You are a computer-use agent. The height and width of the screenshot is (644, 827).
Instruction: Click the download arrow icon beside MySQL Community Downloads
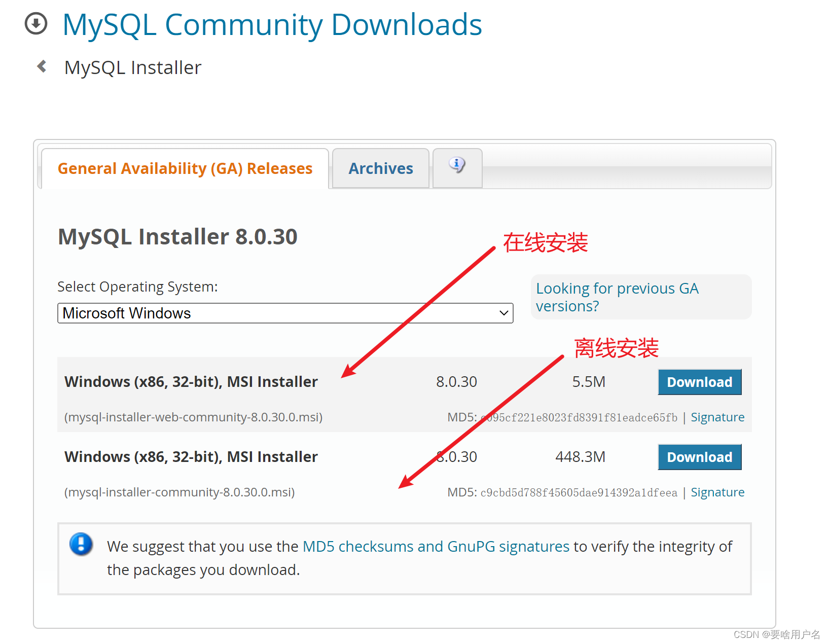point(36,23)
